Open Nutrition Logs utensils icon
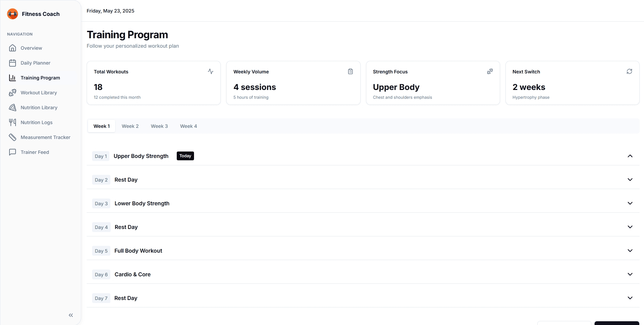 tap(13, 122)
